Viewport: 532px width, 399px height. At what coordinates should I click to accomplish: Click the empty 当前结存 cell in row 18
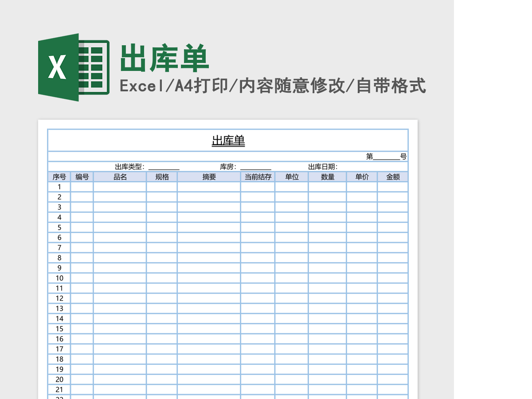coord(258,360)
